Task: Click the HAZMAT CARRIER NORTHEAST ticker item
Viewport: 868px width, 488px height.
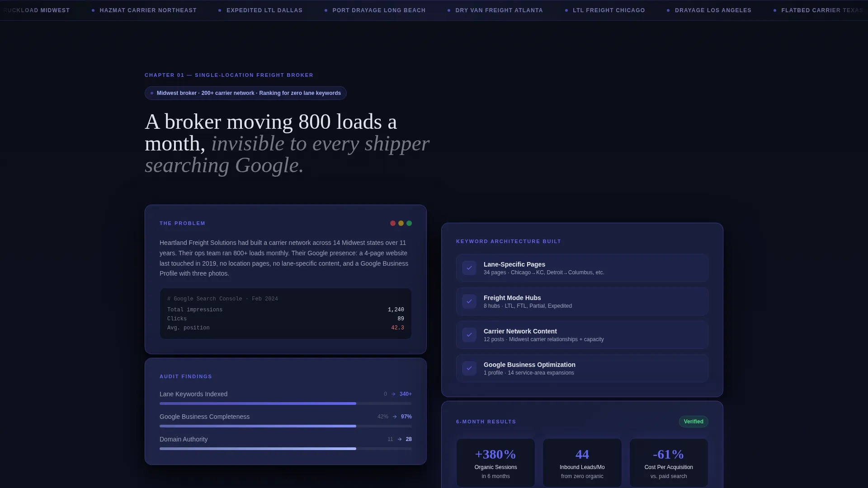Action: pos(144,10)
